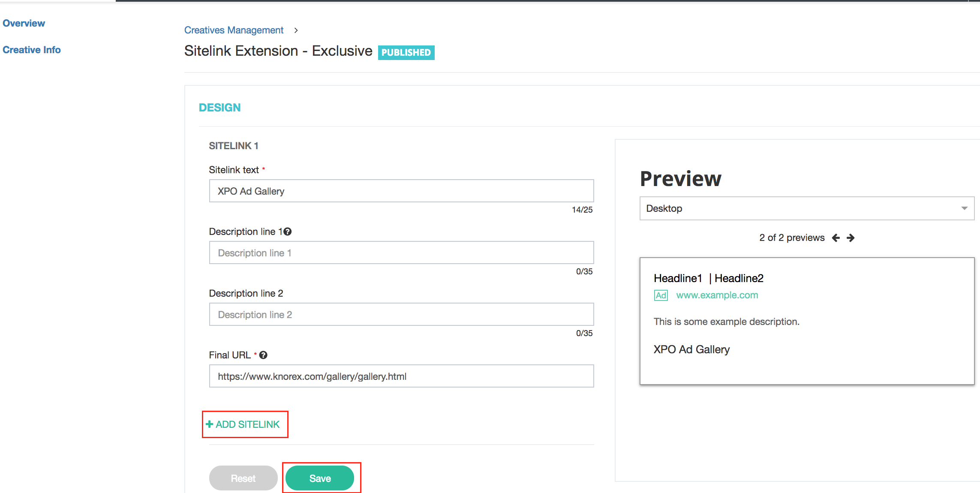
Task: Click www.example.com link in preview
Action: [717, 295]
